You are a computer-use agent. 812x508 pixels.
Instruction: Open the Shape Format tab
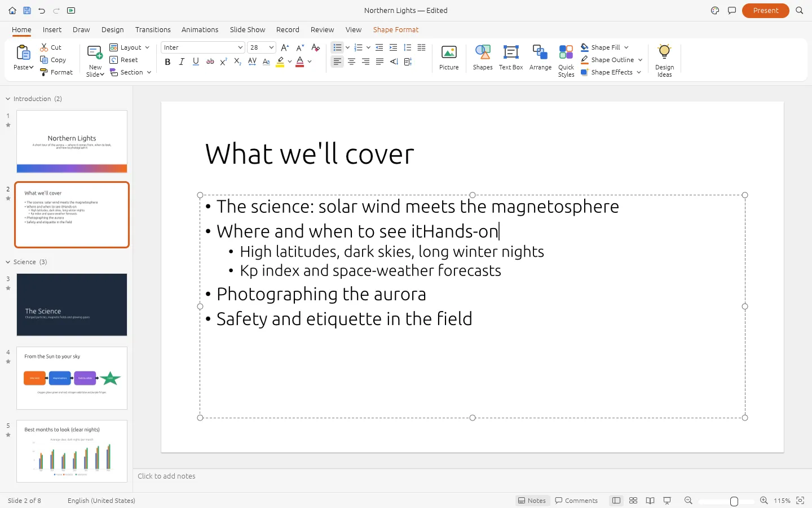[396, 30]
